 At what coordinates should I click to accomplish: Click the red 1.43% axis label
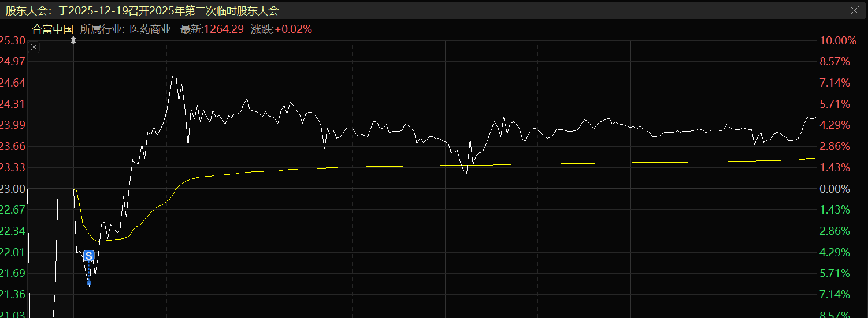835,167
